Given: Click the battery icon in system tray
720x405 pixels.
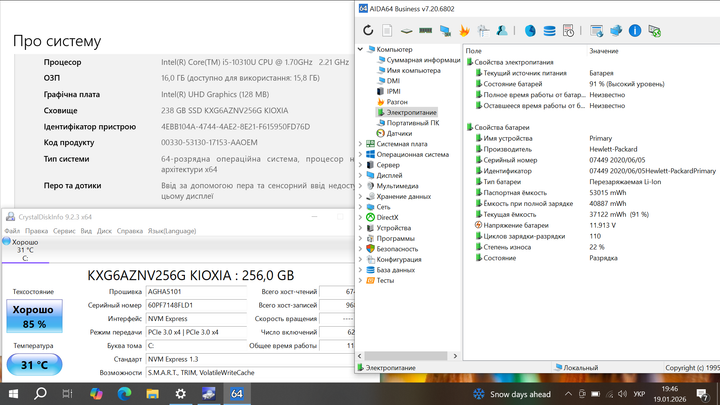Looking at the screenshot, I should 596,394.
